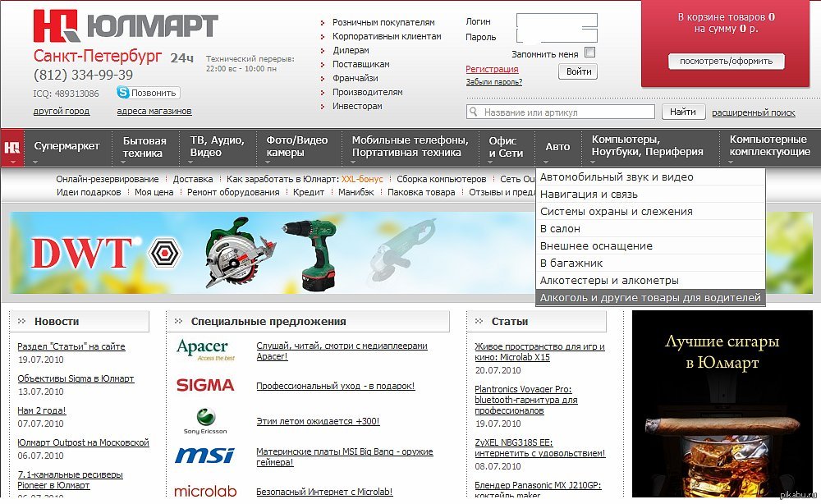Open the SIGMA brand logo
Image resolution: width=821 pixels, height=504 pixels.
(204, 385)
